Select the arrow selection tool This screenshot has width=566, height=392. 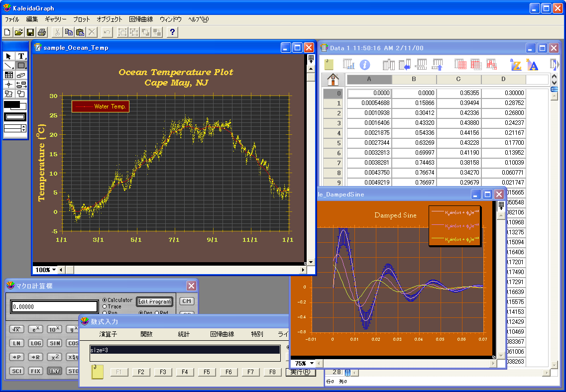tap(8, 56)
